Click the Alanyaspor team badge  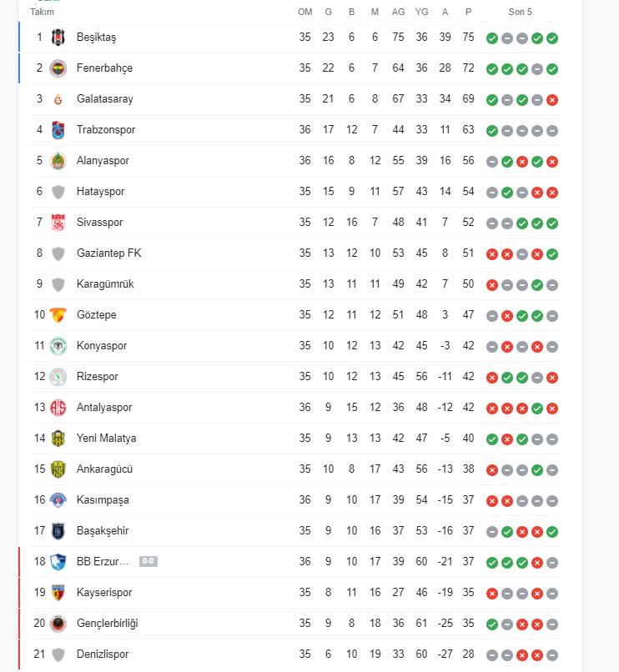(x=58, y=161)
